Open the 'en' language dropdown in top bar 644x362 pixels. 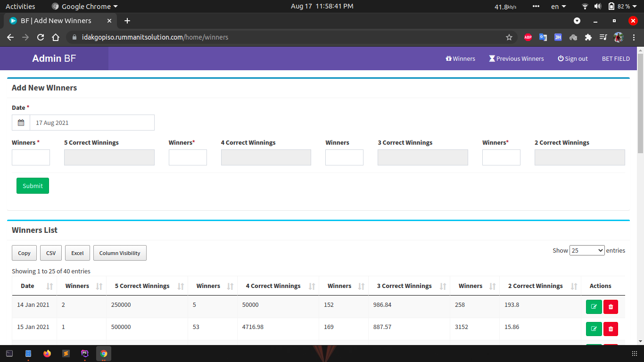[x=558, y=7]
